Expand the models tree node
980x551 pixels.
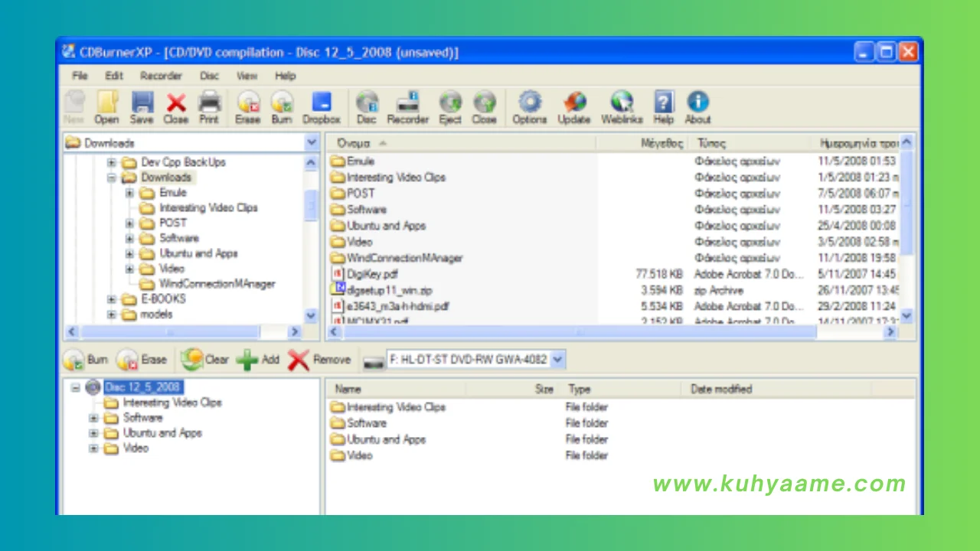coord(112,315)
